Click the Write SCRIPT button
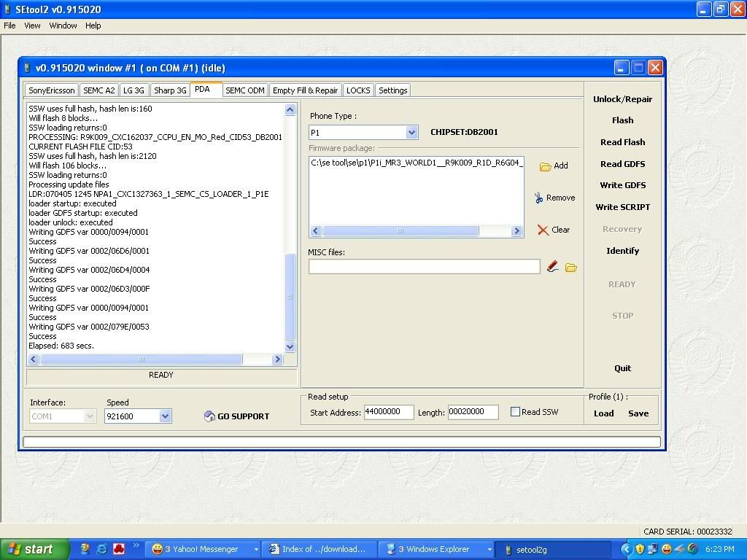The image size is (747, 560). point(623,207)
